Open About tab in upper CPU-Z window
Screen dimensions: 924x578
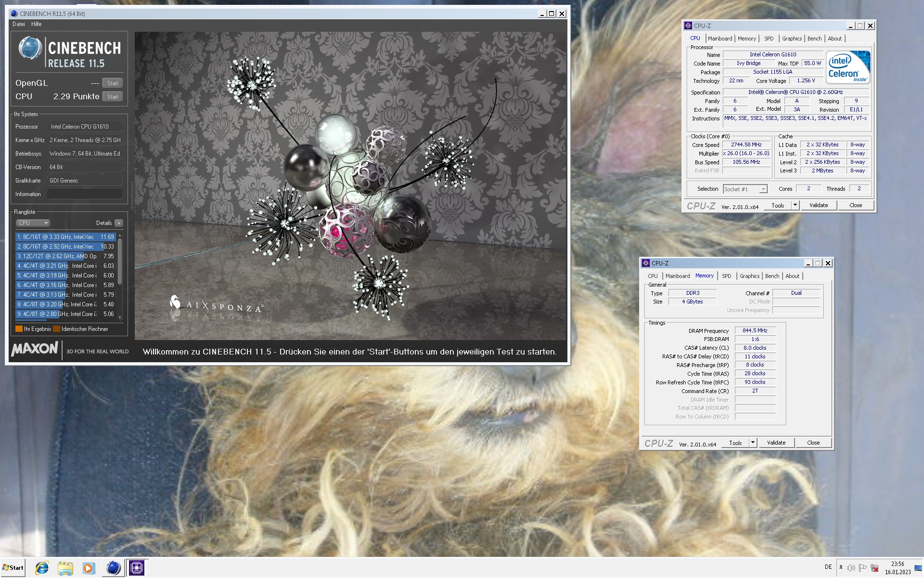835,39
